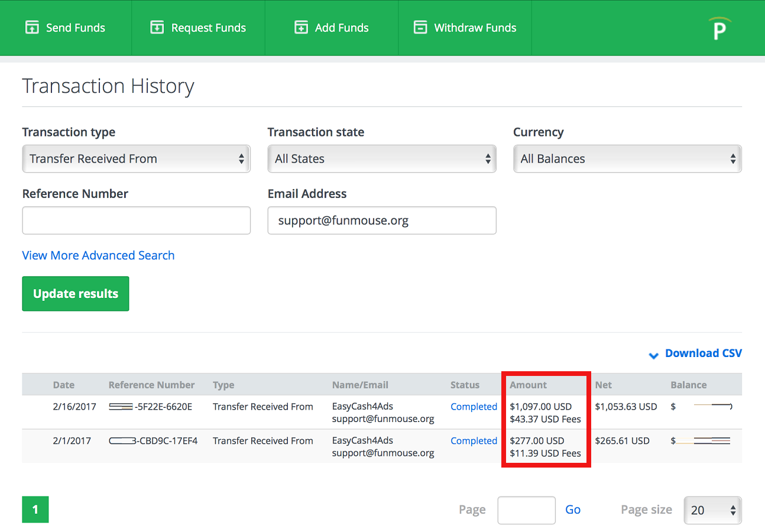Screen dimensions: 765x532
Task: Click the Add Funds icon
Action: coord(302,28)
